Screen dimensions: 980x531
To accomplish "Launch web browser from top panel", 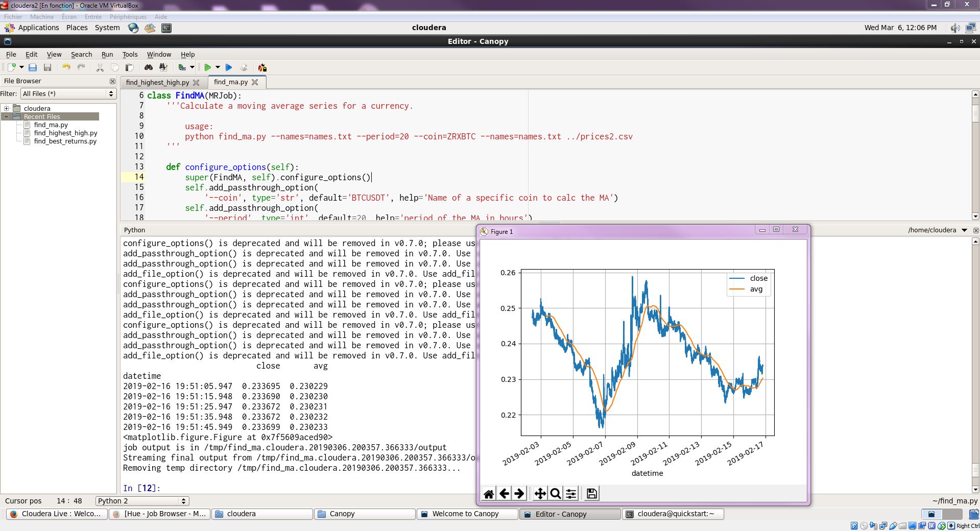I will tap(133, 28).
